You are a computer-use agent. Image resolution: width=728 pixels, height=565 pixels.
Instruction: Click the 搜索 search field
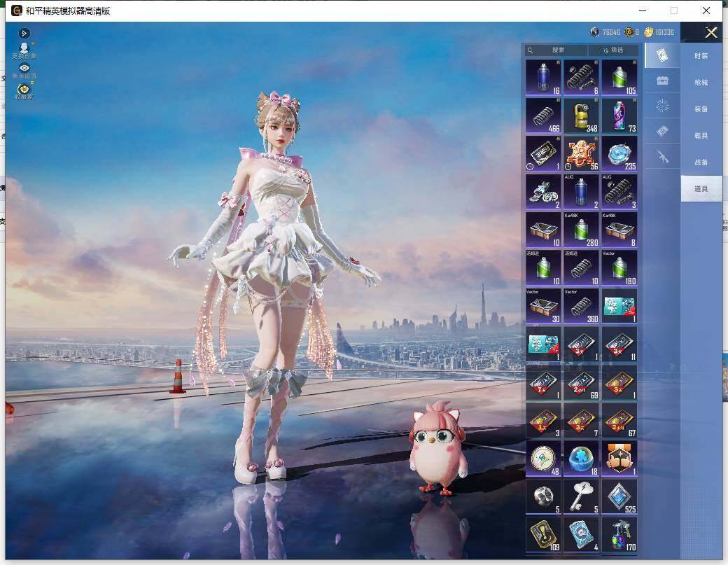point(556,50)
